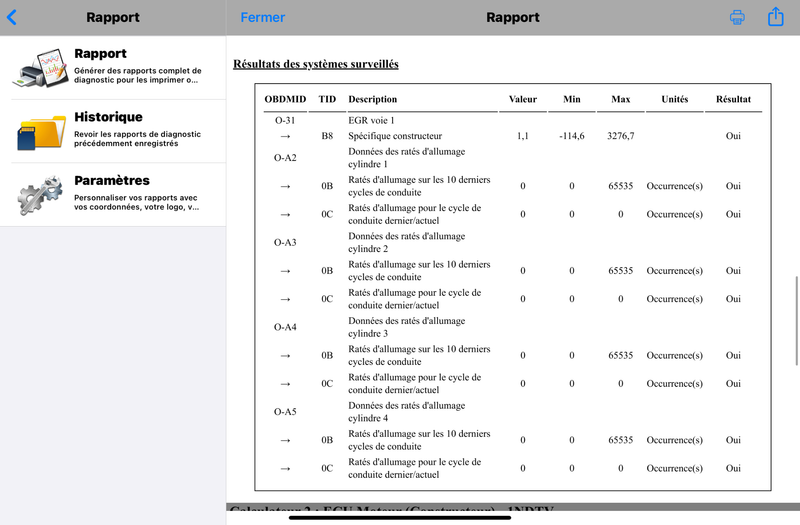This screenshot has width=800, height=525.
Task: Click the Historique folder icon
Action: point(41,132)
